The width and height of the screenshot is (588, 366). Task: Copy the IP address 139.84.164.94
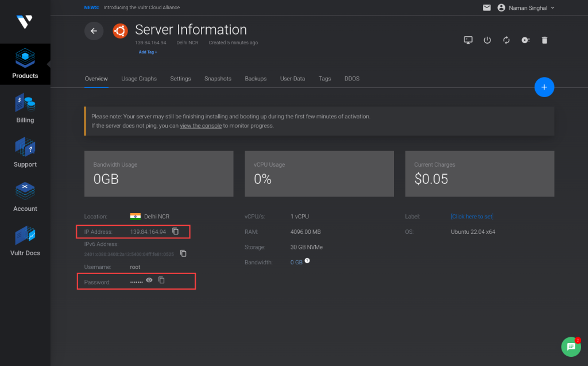176,231
